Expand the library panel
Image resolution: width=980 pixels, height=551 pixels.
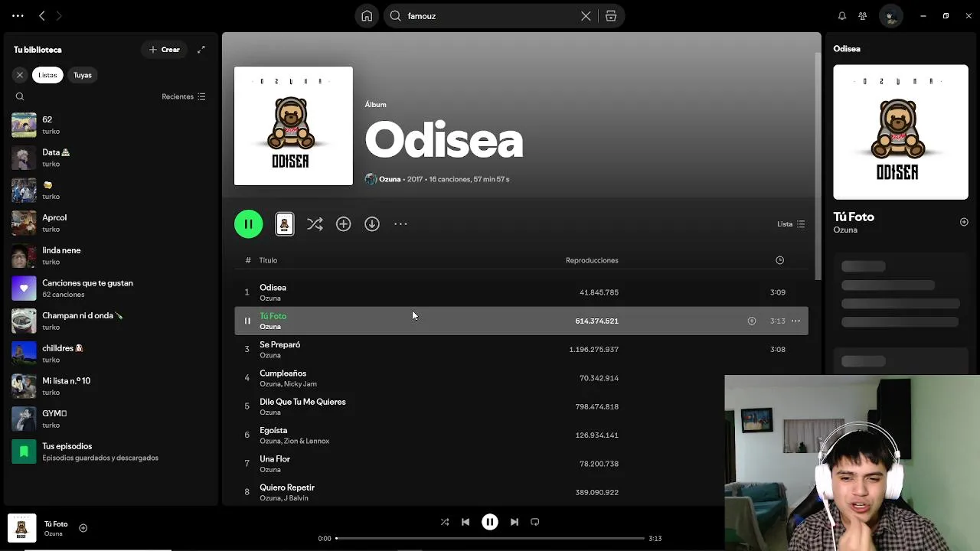click(x=201, y=50)
